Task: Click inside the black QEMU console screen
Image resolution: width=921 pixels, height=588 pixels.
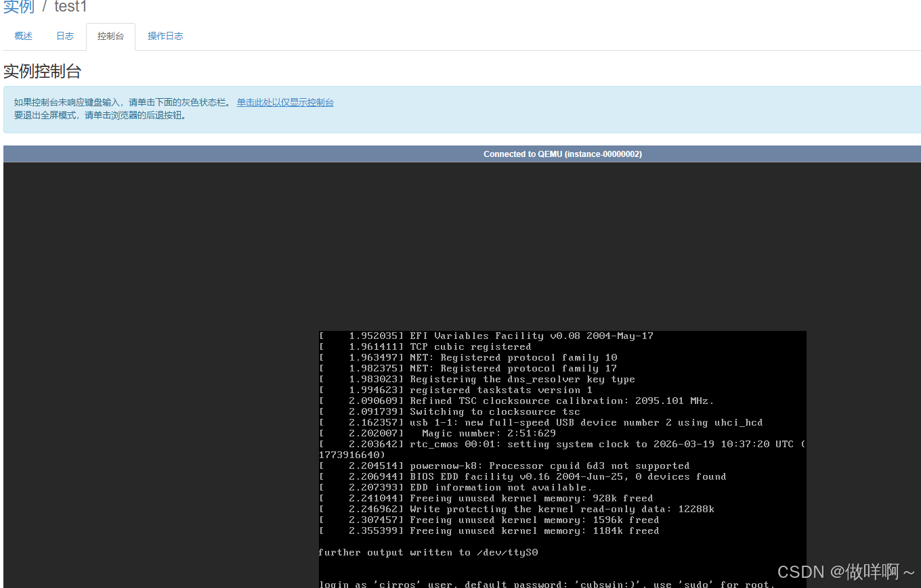Action: pos(562,459)
